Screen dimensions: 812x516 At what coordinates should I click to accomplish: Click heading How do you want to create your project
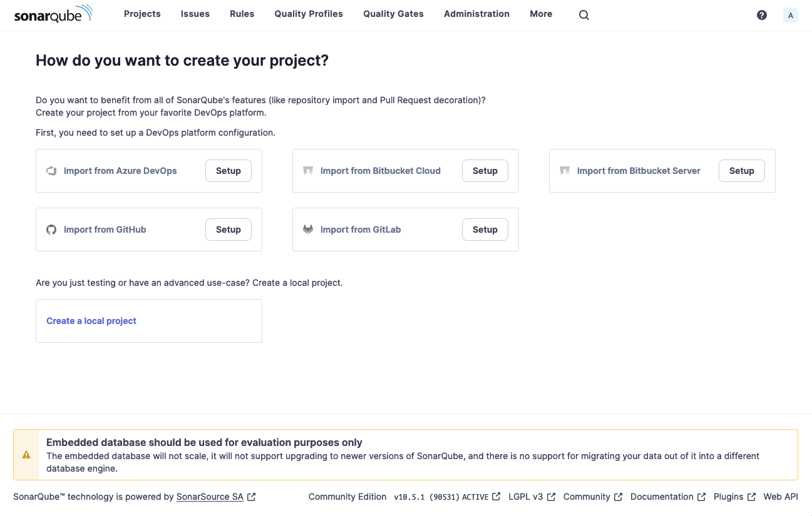182,61
